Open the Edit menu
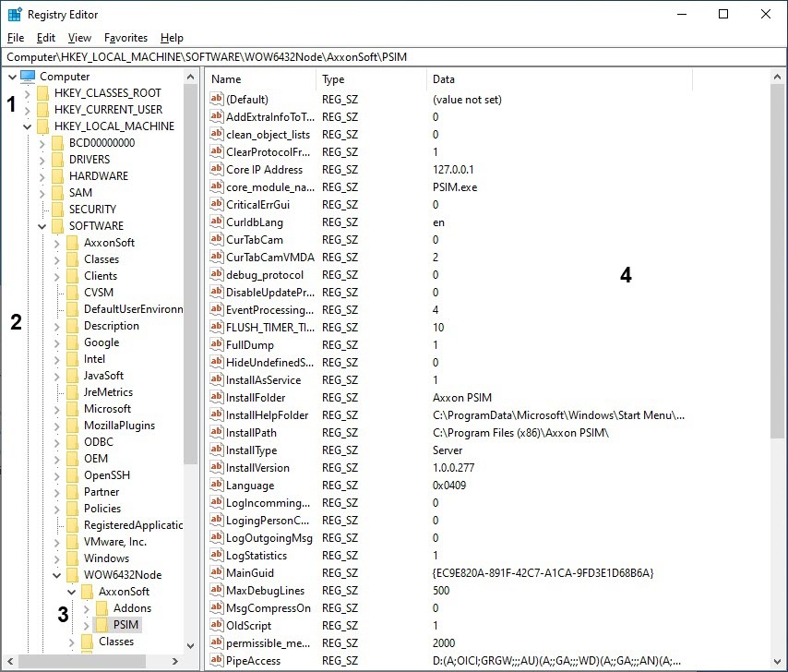The width and height of the screenshot is (788, 672). click(x=46, y=38)
